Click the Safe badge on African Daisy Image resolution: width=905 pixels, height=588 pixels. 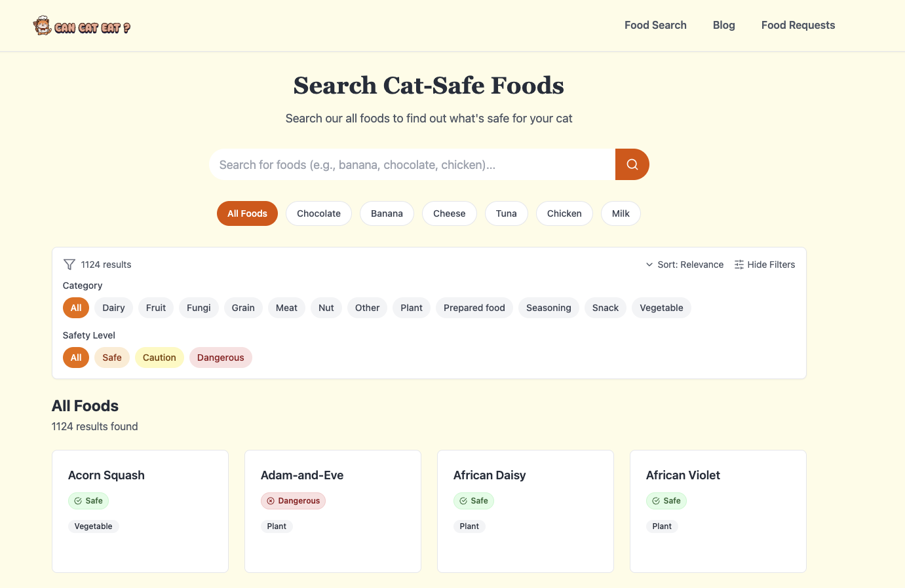point(474,501)
